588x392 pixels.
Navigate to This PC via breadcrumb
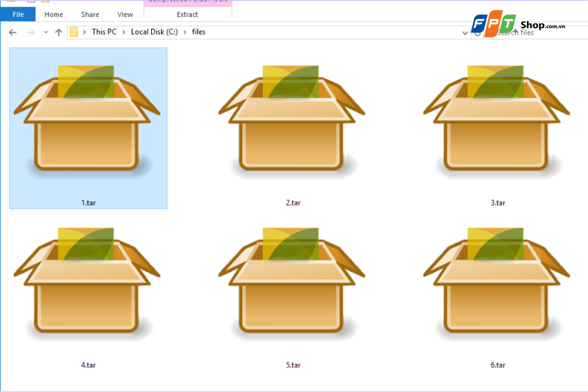click(x=104, y=32)
